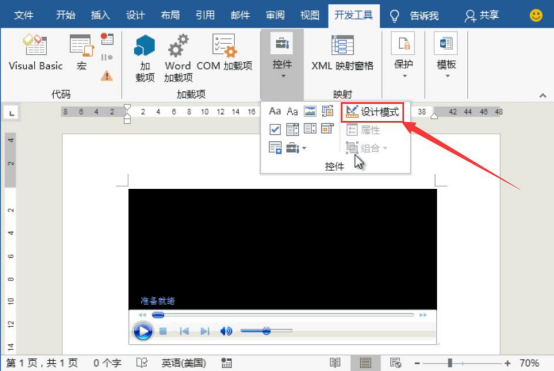Screen dimensions: 554x371
Task: Insert a picture content control
Action: click(x=310, y=111)
